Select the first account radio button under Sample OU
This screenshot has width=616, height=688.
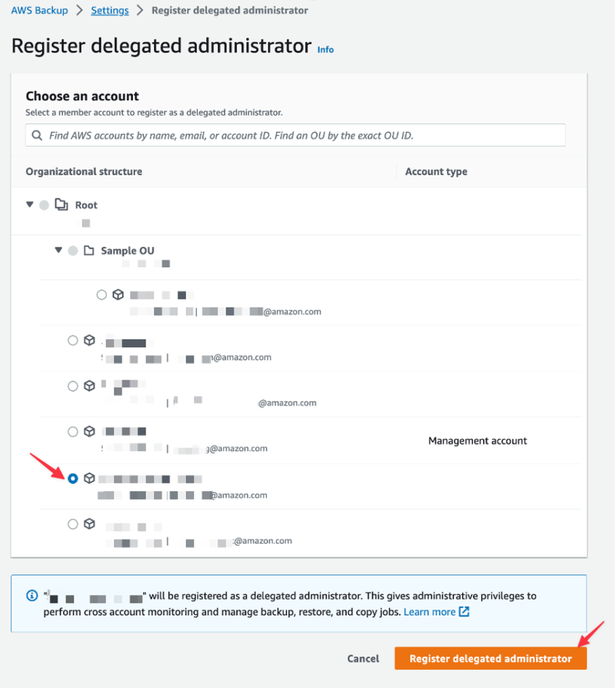point(101,294)
